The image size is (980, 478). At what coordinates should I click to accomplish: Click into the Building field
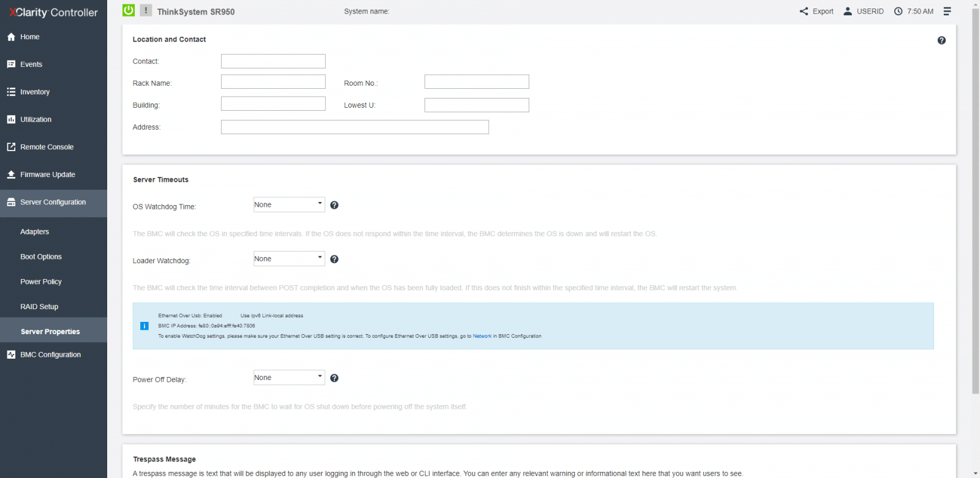click(273, 104)
